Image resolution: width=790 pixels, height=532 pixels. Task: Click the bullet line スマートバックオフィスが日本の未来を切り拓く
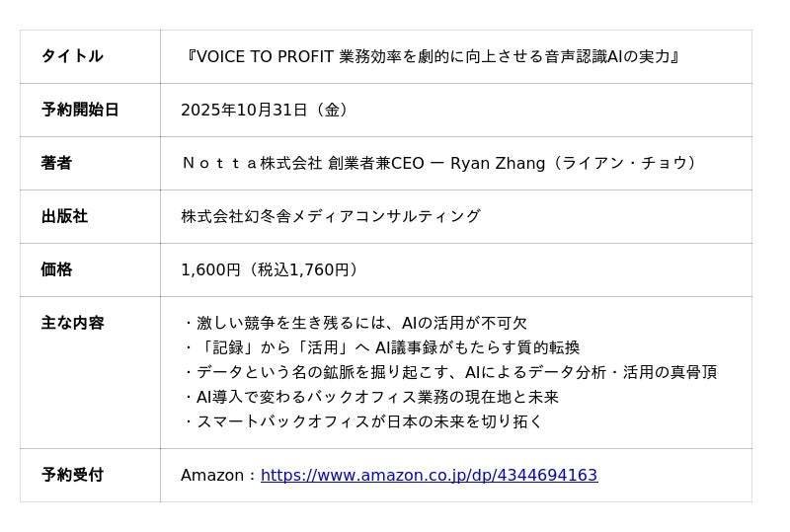coord(362,421)
